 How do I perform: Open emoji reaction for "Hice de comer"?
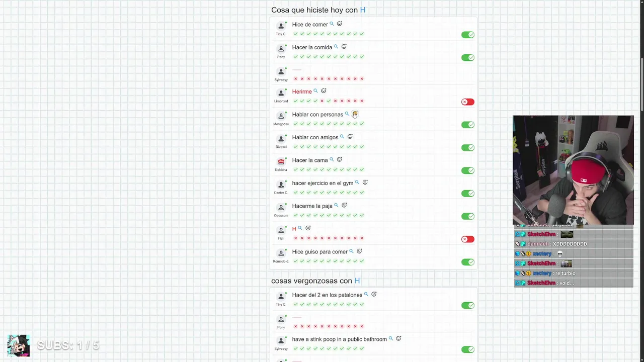coord(340,24)
